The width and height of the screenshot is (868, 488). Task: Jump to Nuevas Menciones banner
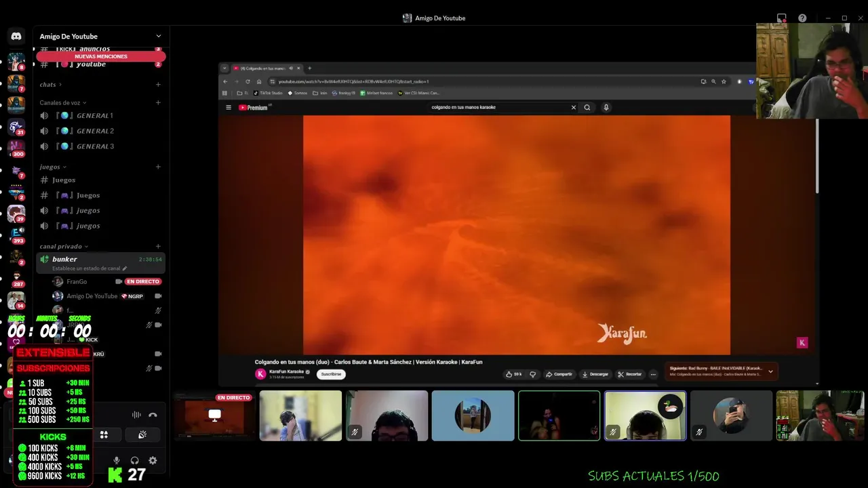click(100, 56)
